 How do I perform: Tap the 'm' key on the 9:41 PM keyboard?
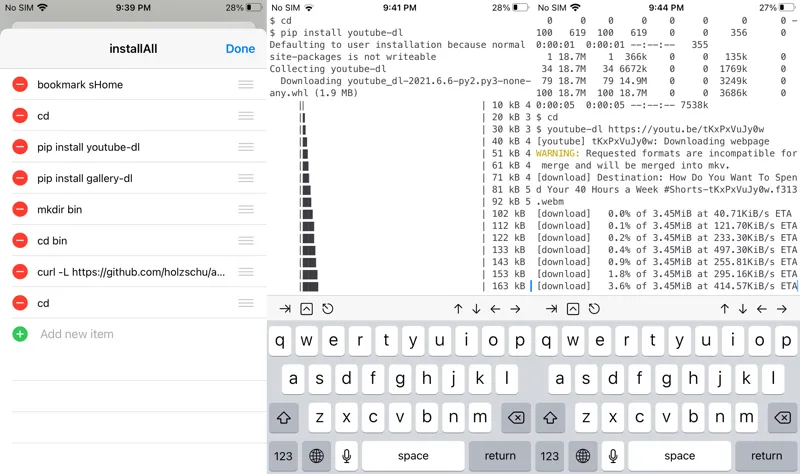tap(480, 417)
